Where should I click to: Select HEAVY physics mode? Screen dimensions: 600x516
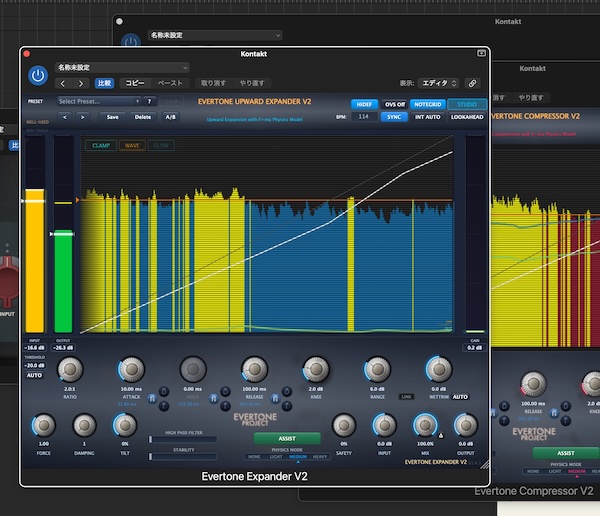point(320,457)
